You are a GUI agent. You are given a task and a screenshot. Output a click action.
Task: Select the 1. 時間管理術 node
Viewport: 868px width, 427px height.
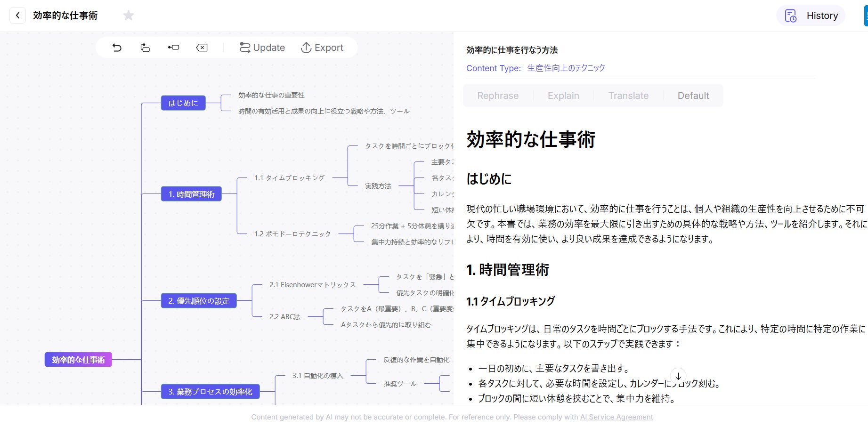[x=191, y=194]
